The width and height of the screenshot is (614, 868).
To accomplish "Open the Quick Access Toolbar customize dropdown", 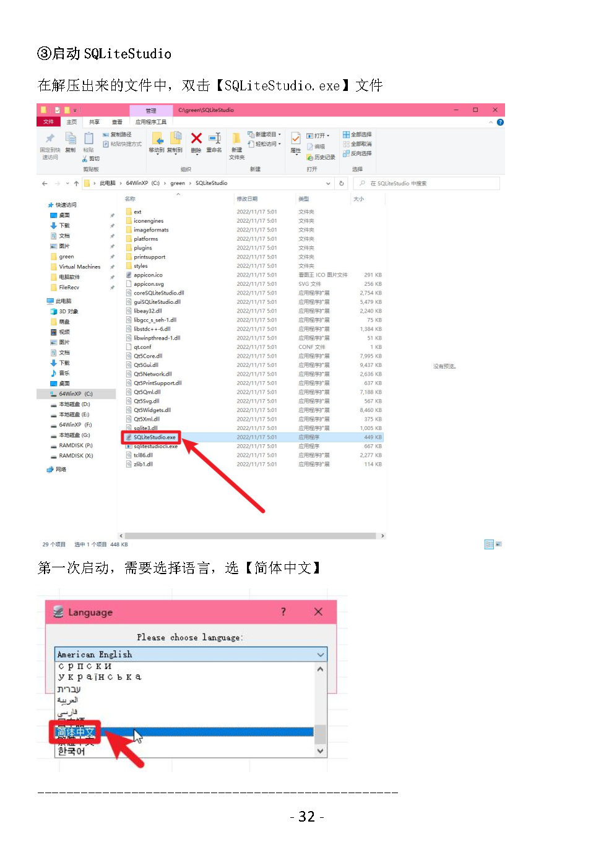I will (74, 111).
